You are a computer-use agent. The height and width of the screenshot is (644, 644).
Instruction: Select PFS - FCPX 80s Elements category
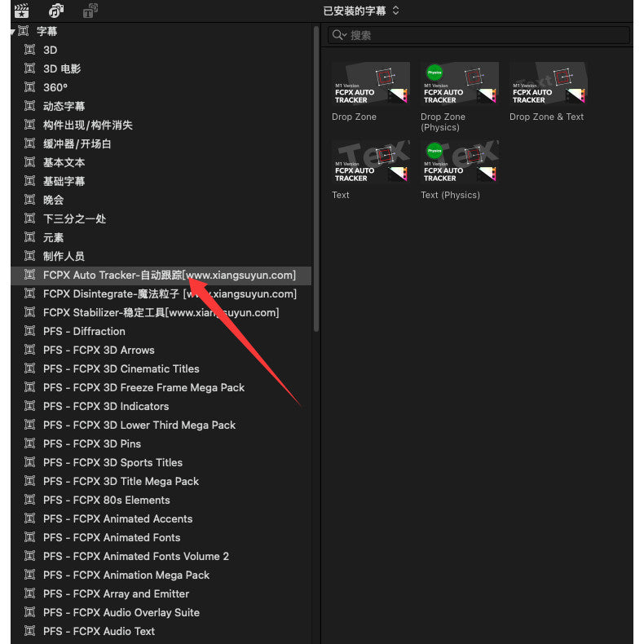[161, 501]
